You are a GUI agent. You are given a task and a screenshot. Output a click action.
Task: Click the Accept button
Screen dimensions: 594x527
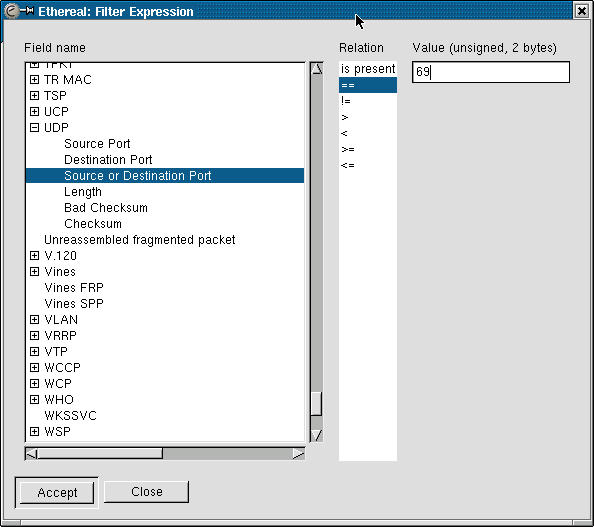coord(57,493)
